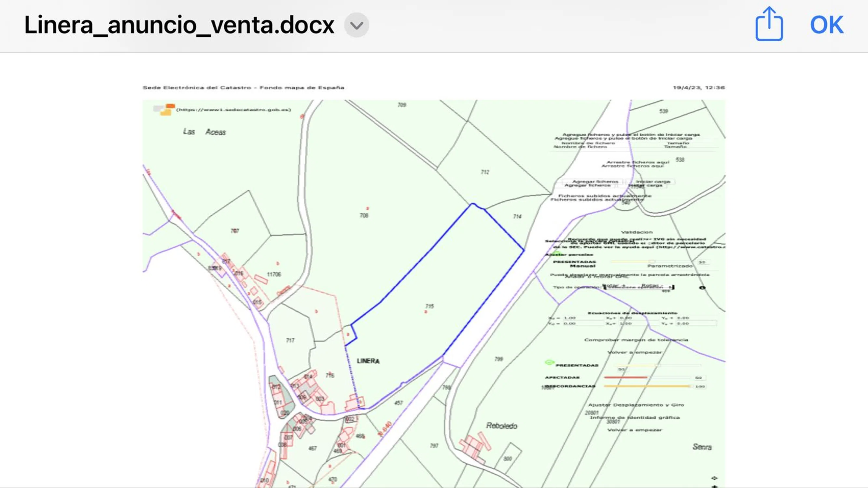Click parcel 715 label inside blue outline
This screenshot has height=488, width=868.
(429, 306)
